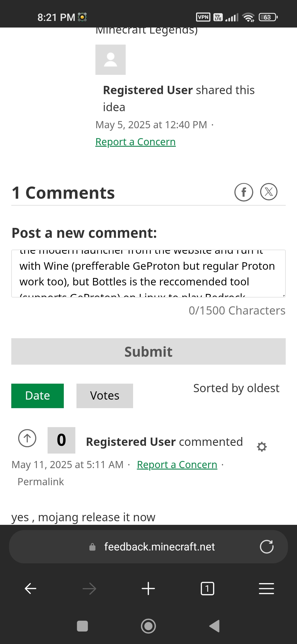Open comment settings gear icon

(262, 447)
